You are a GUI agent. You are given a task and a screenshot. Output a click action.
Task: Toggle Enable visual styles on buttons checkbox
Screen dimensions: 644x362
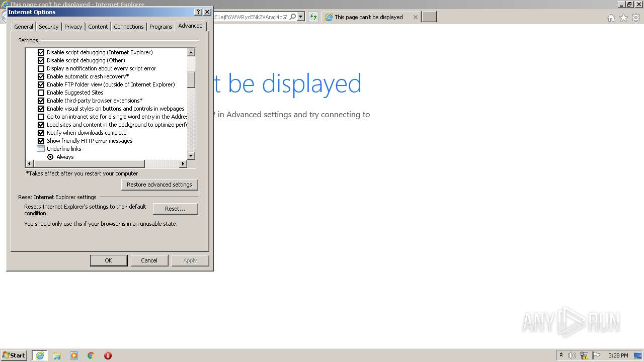pos(41,109)
